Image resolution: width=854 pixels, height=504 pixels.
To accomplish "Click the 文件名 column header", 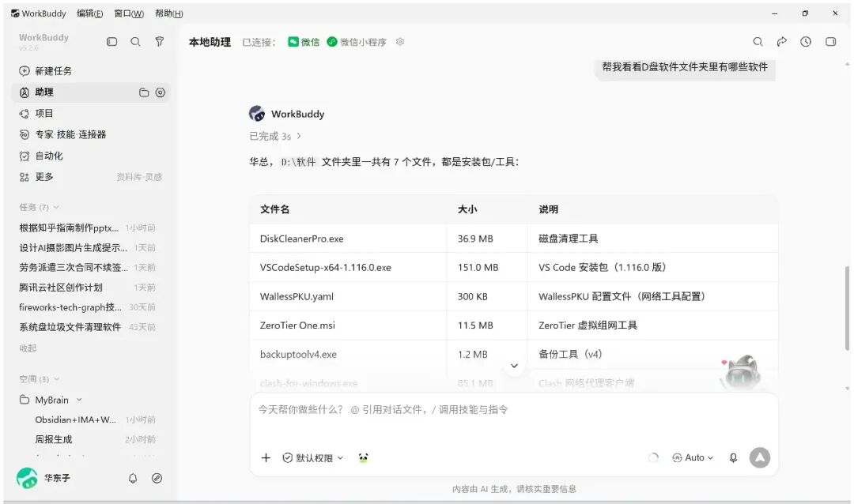I will point(348,209).
